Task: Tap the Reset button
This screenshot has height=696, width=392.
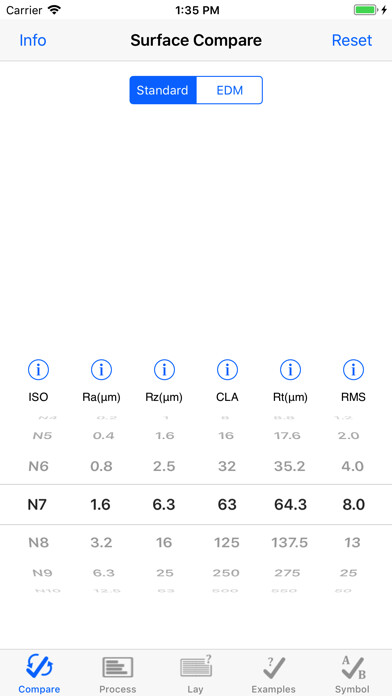Action: (x=352, y=40)
